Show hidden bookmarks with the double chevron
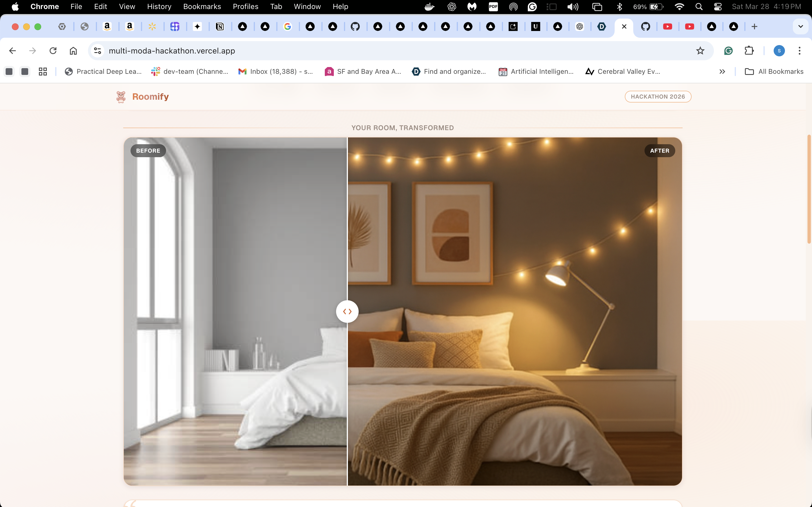Viewport: 812px width, 507px height. pos(722,72)
